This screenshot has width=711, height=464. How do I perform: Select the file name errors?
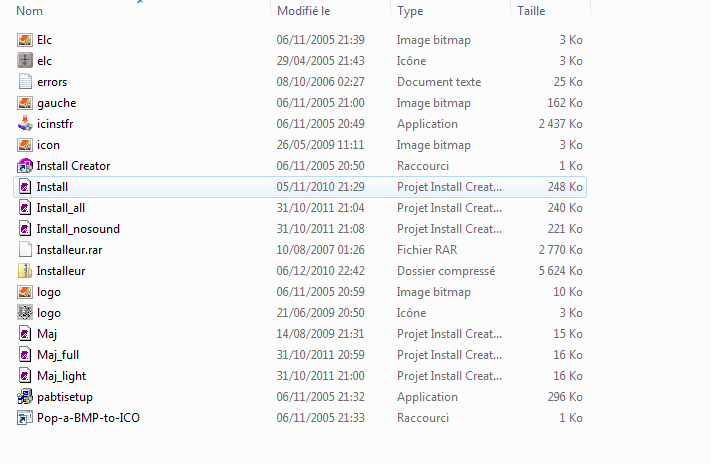(52, 82)
